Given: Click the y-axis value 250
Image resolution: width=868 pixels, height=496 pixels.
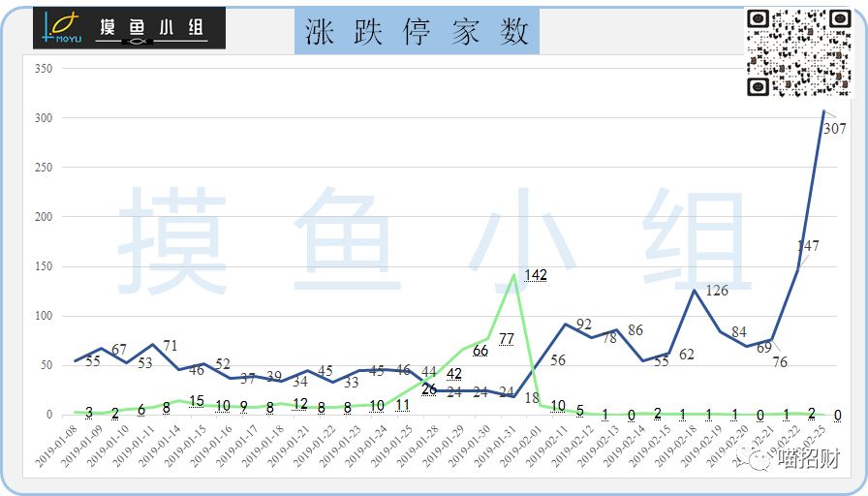Looking at the screenshot, I should [x=44, y=168].
